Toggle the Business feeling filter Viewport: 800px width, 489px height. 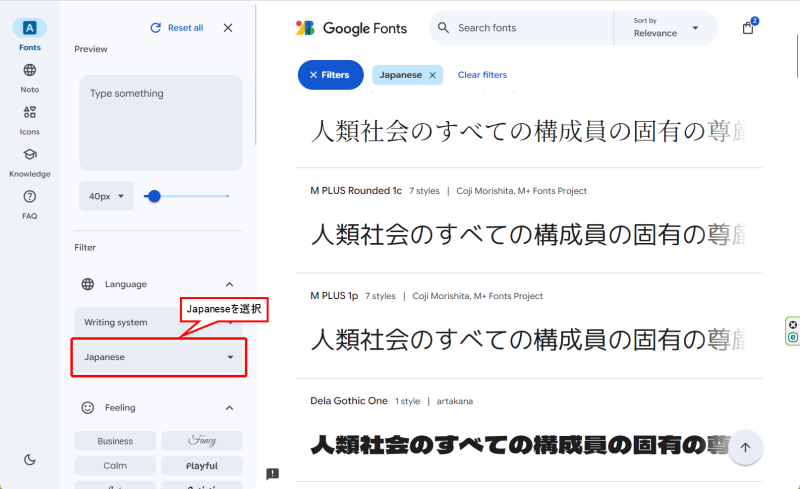[115, 441]
